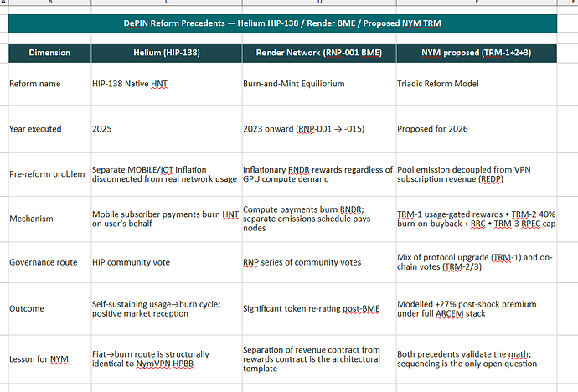Select the cell 'Pool emission decoupled from VPN…'
Viewport: 578px width, 392px height.
(477, 174)
